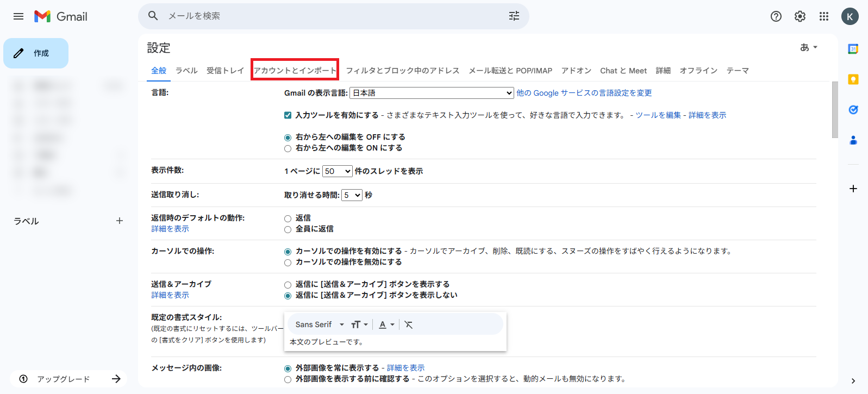Click the 作成 compose button
Image resolution: width=868 pixels, height=394 pixels.
tap(36, 53)
